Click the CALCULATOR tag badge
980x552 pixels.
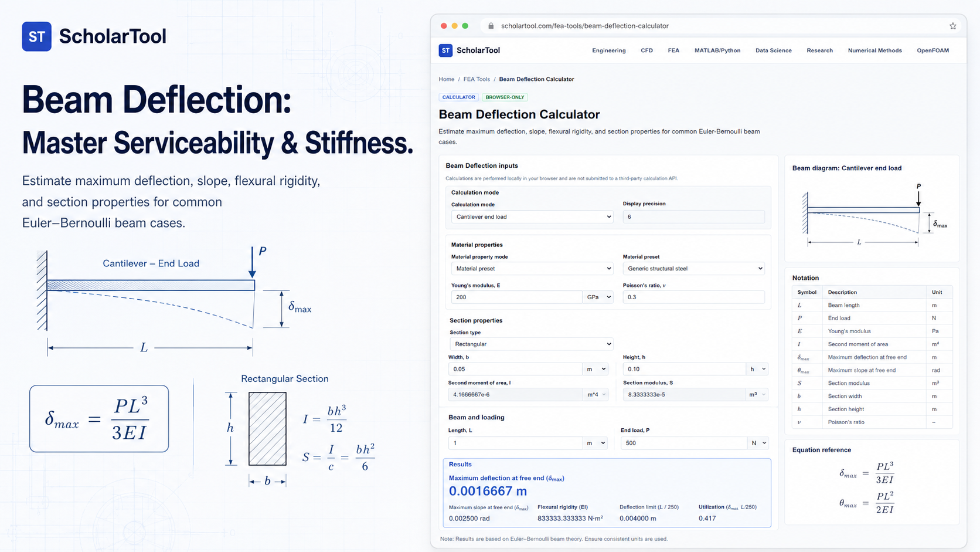coord(458,97)
